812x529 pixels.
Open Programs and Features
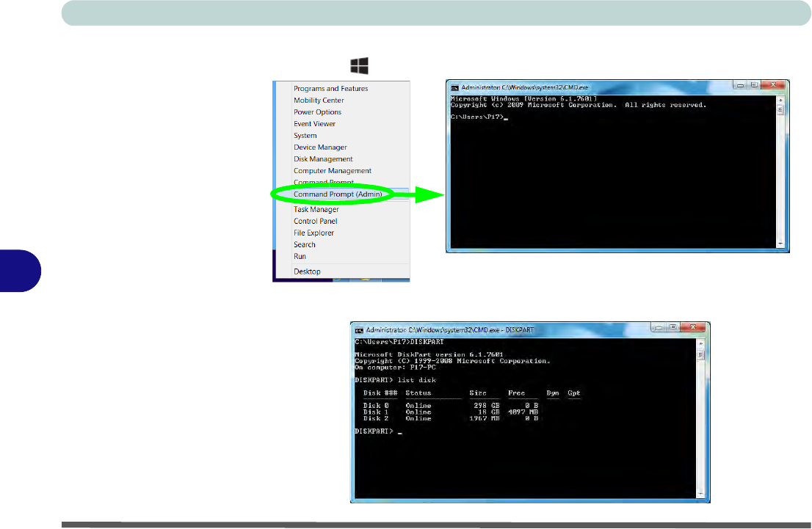click(x=330, y=89)
